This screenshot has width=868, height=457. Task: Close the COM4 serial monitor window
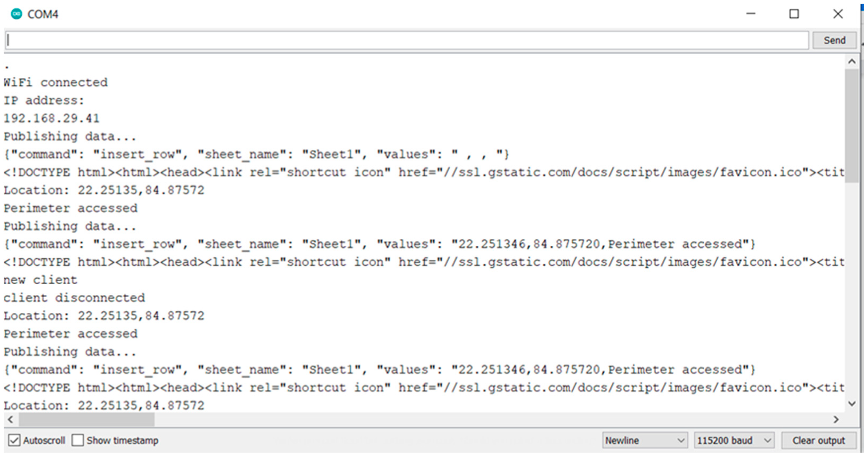838,14
